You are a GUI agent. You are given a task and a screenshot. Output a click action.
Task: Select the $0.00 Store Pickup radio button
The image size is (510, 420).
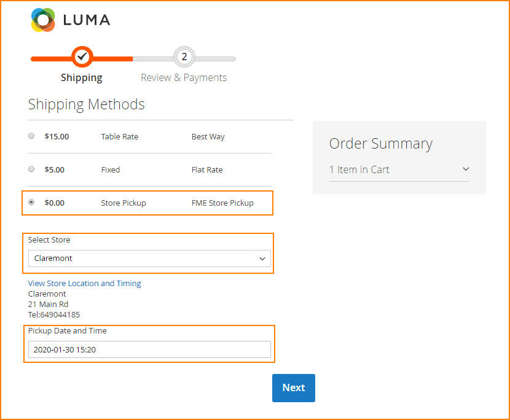pos(31,202)
